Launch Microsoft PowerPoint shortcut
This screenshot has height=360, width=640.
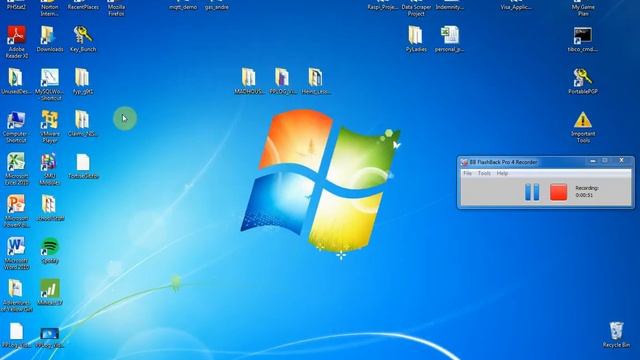[x=16, y=204]
